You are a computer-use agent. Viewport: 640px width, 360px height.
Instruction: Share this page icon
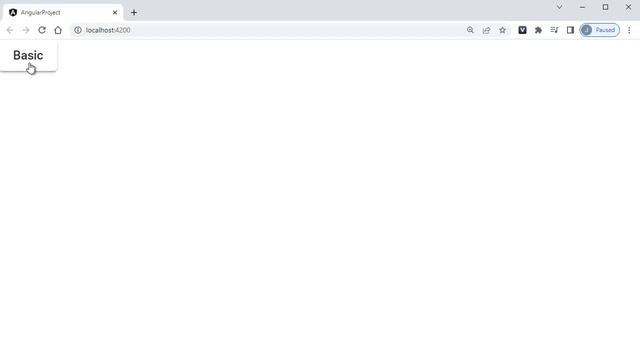[x=486, y=30]
